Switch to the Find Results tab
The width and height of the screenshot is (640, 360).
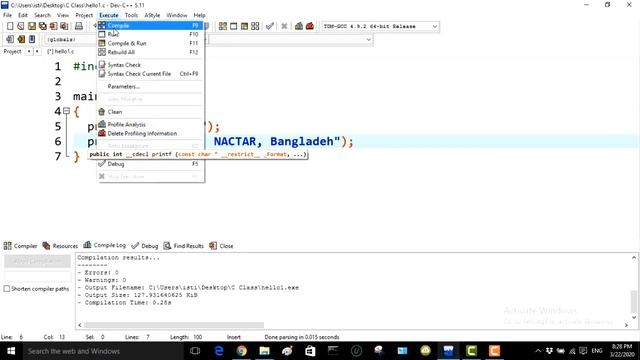point(184,246)
